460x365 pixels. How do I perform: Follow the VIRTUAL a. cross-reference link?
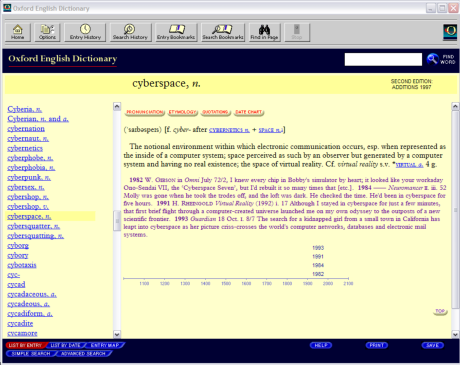(409, 165)
